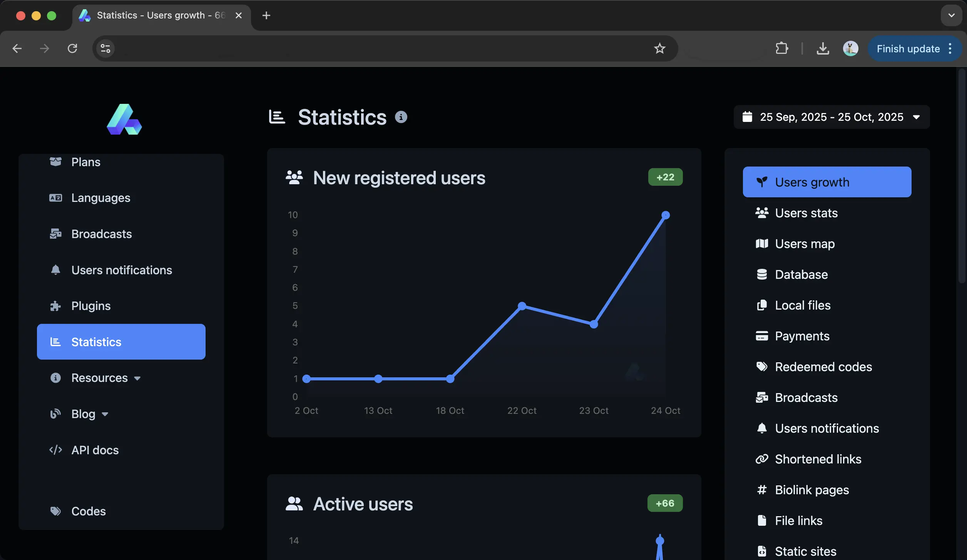The height and width of the screenshot is (560, 967).
Task: Select the Users map icon
Action: tap(763, 243)
